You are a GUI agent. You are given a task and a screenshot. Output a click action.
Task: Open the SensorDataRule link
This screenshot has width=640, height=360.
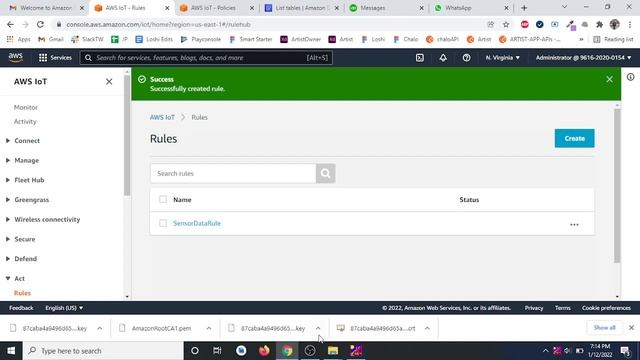click(x=197, y=223)
